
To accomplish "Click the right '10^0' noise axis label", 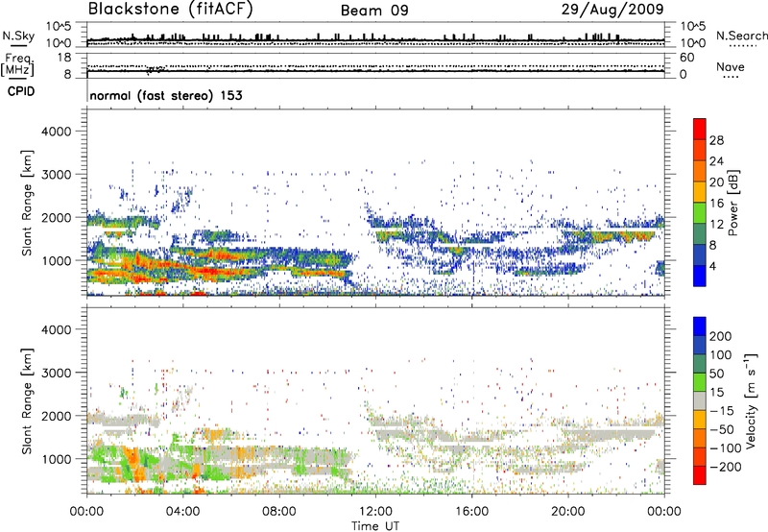I will coord(693,43).
